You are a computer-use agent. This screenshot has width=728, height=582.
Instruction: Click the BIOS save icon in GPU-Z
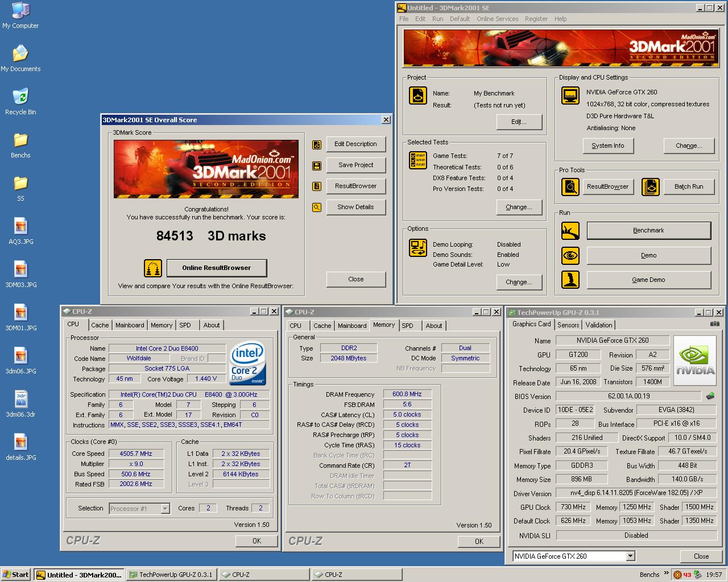710,396
